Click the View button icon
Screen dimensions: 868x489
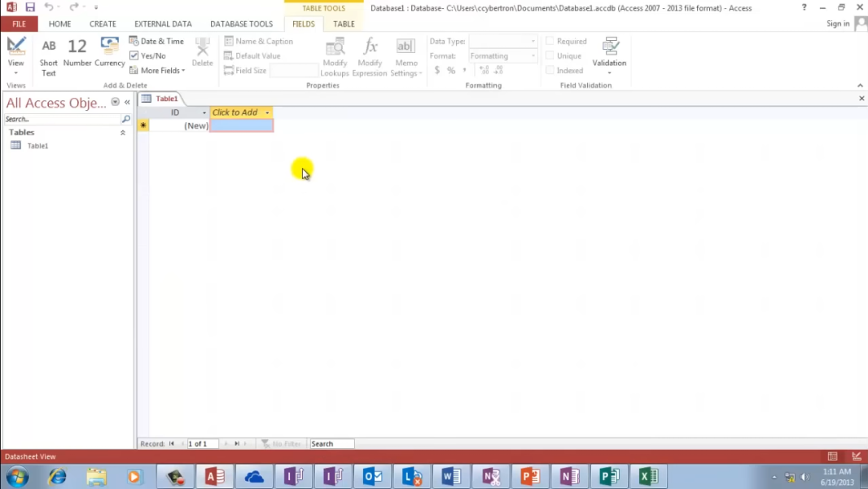pos(16,46)
